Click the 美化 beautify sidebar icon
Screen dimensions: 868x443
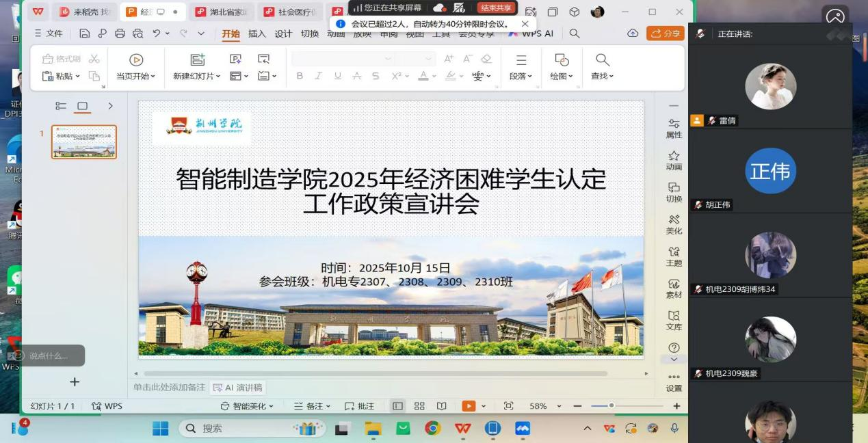pyautogui.click(x=674, y=224)
